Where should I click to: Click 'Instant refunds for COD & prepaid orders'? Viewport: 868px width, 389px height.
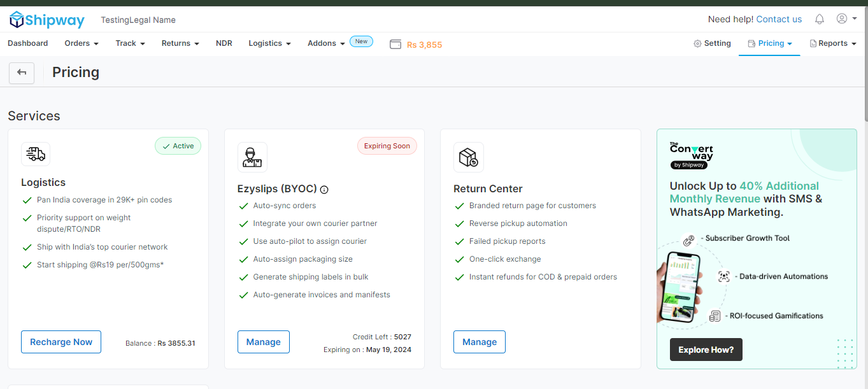click(x=543, y=277)
